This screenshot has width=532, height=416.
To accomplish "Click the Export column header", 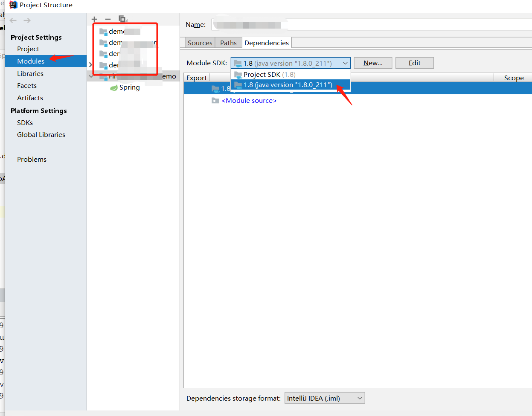I will point(197,78).
